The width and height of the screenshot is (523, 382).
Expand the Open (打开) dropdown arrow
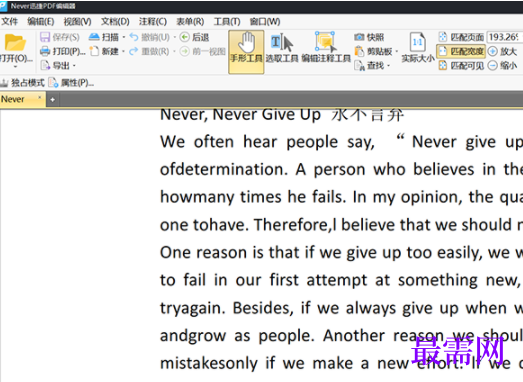click(x=15, y=67)
